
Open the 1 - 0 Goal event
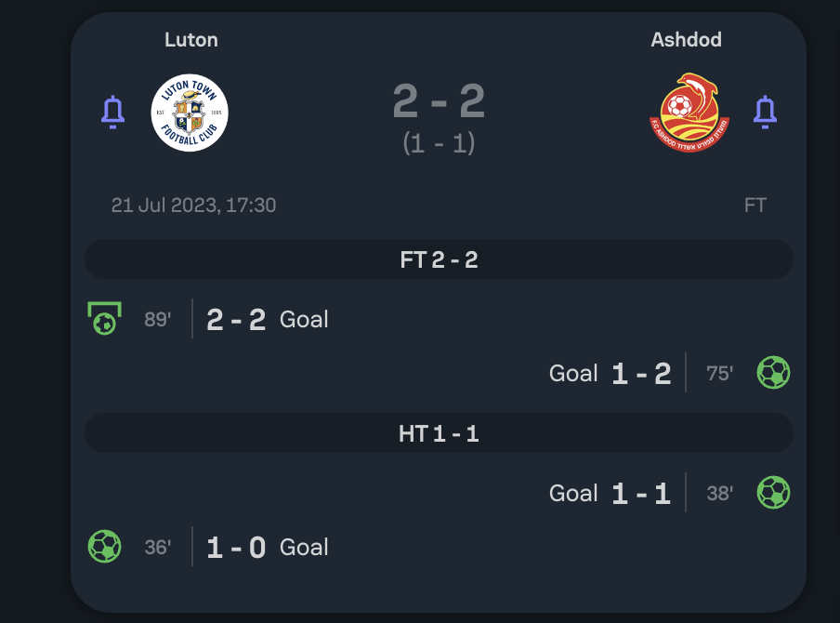point(268,547)
